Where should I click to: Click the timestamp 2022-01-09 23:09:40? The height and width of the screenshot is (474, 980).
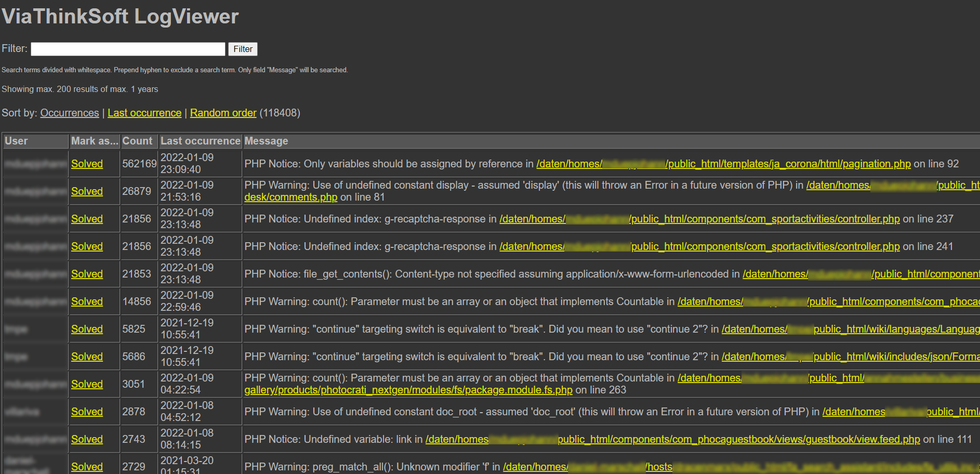[187, 163]
